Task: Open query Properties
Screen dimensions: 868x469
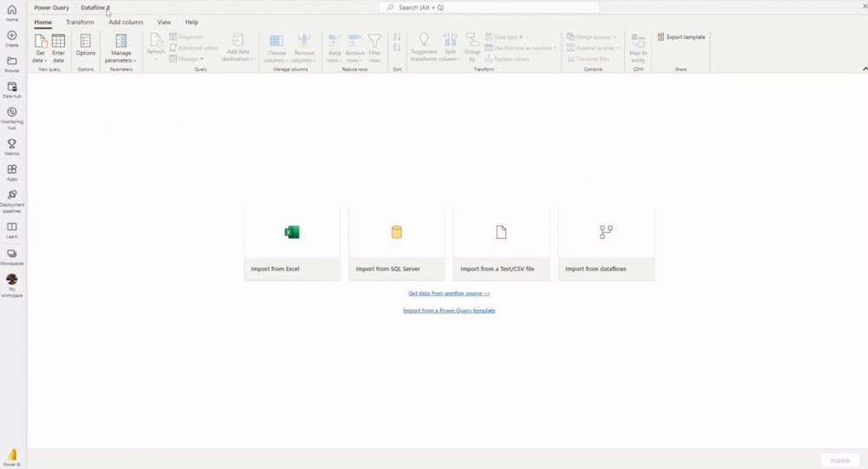Action: 187,37
